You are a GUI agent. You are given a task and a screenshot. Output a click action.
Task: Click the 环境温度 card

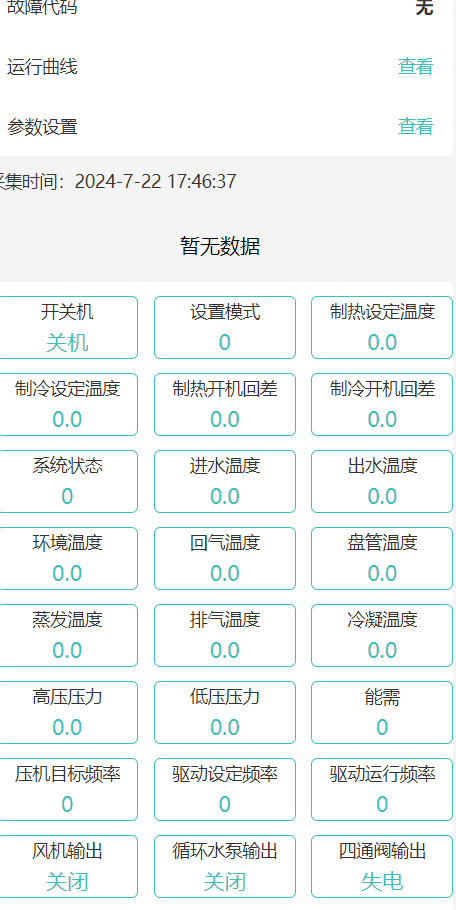tap(67, 558)
